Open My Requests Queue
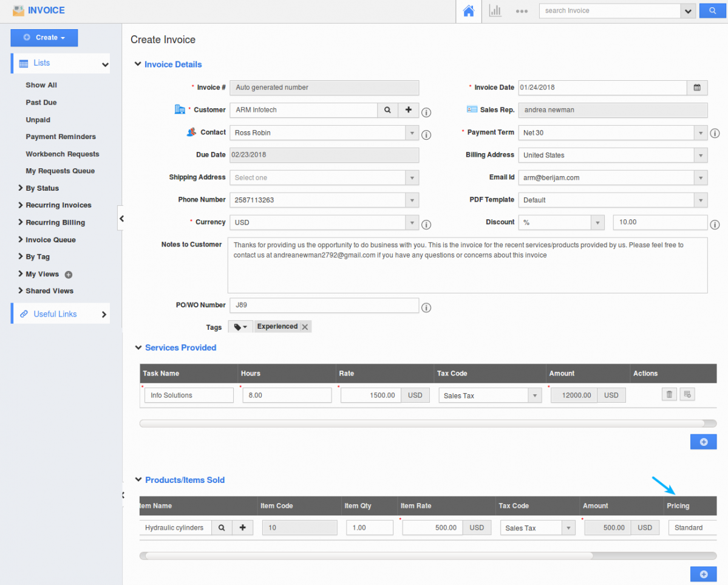Image resolution: width=728 pixels, height=585 pixels. [60, 171]
